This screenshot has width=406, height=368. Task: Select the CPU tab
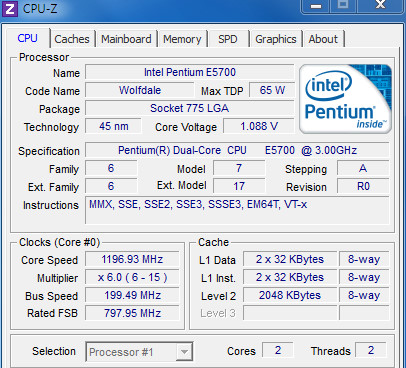pos(27,38)
